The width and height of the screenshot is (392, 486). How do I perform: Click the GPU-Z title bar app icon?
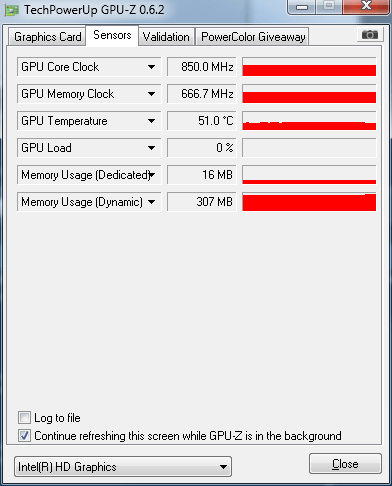click(12, 10)
